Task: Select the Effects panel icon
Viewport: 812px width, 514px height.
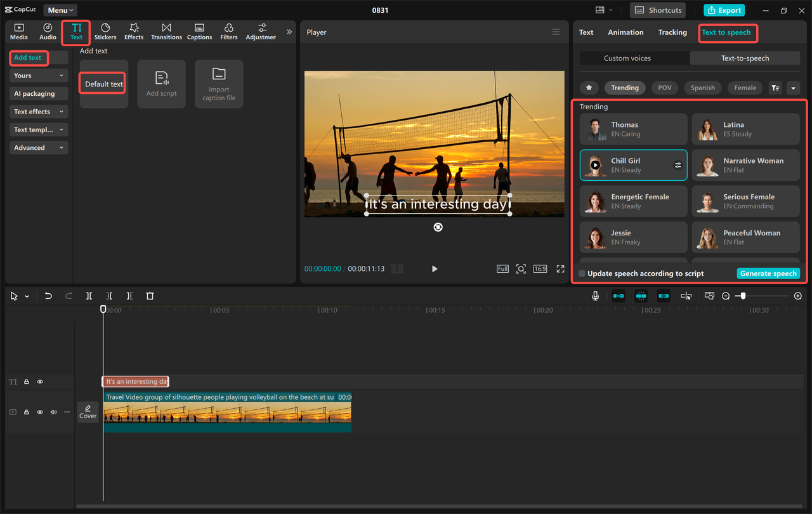Action: point(133,32)
